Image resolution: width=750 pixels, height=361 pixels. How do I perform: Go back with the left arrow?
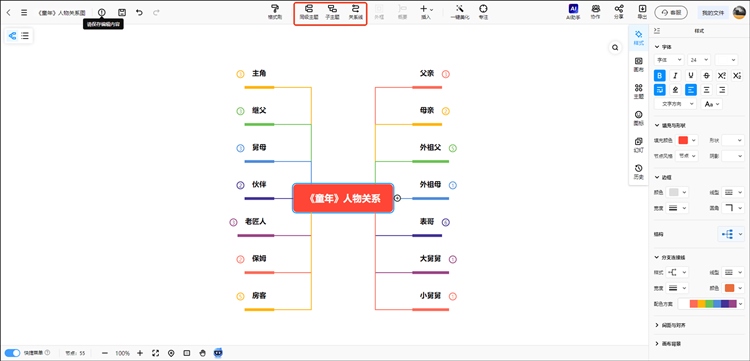(x=9, y=12)
